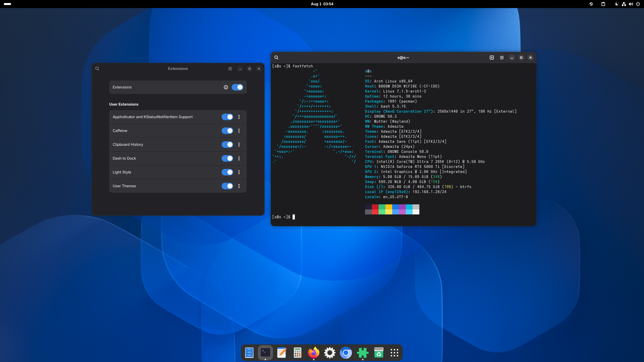Open a new tab in the terminal
The width and height of the screenshot is (644, 362).
pos(492,58)
